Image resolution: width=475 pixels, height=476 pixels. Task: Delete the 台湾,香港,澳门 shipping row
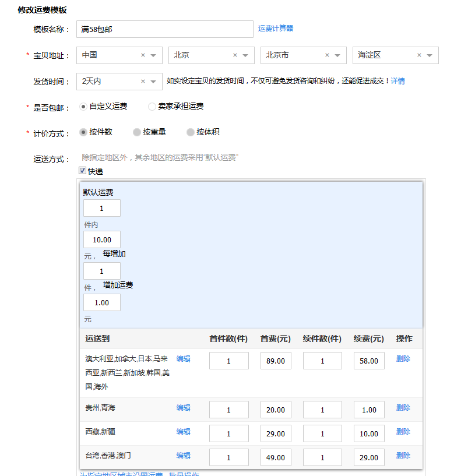point(403,456)
